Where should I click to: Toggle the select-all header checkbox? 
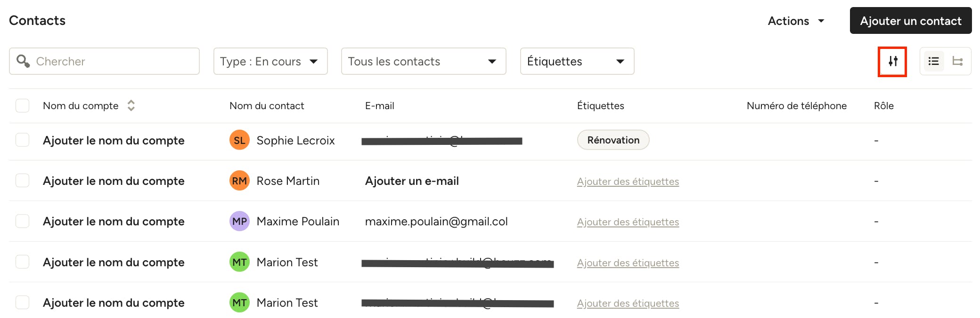(22, 105)
